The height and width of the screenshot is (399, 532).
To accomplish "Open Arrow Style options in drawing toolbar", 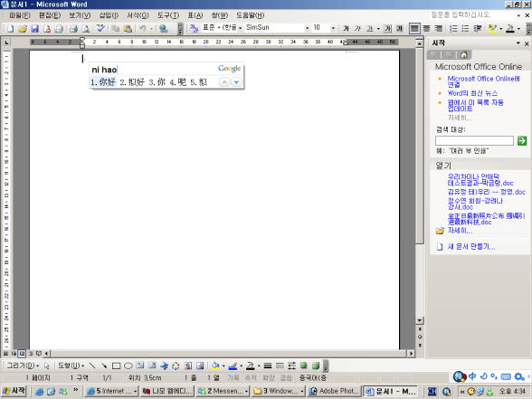I will pyautogui.click(x=291, y=366).
